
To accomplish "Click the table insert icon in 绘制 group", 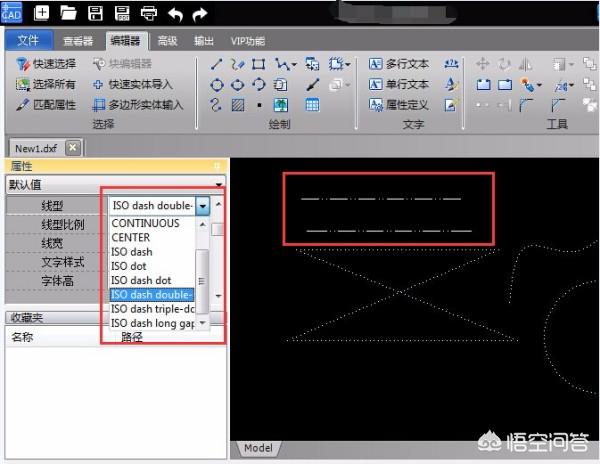I will coord(312,104).
